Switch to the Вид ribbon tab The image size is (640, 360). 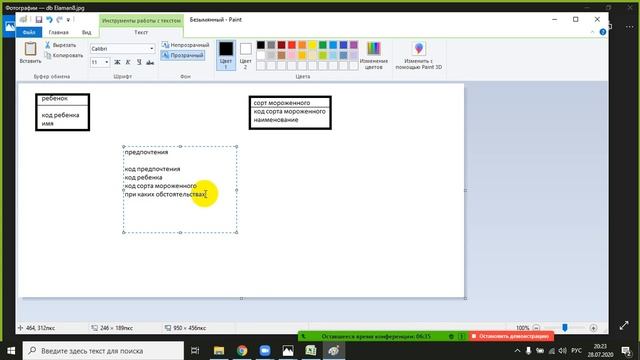(87, 32)
